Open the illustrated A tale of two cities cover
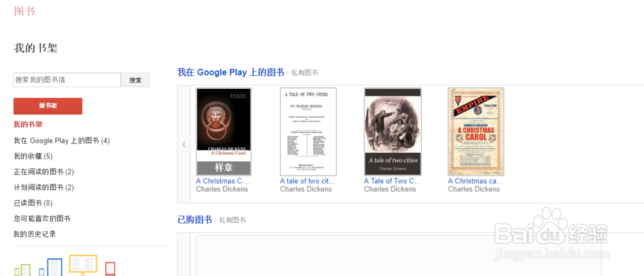Screen dimensions: 644x276 click(x=393, y=132)
